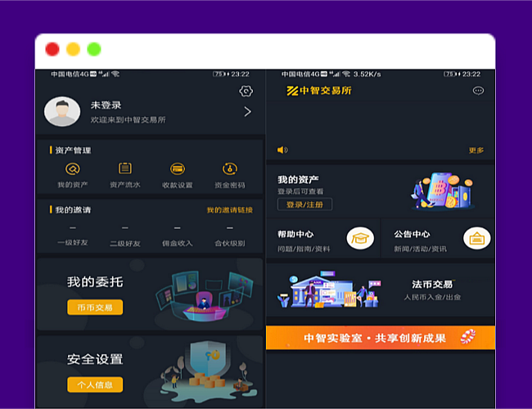Click the bank building fiat illustration

pyautogui.click(x=329, y=290)
